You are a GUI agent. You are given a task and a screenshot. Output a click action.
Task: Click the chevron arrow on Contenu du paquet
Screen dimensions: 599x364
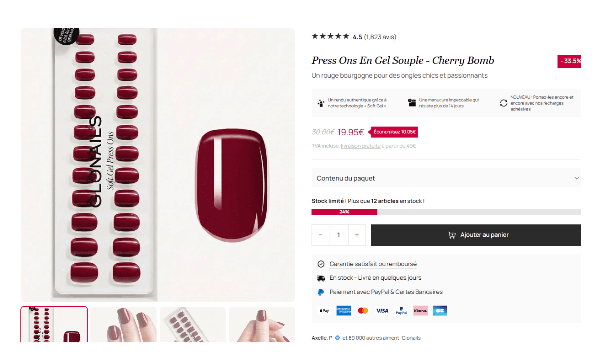tap(577, 178)
